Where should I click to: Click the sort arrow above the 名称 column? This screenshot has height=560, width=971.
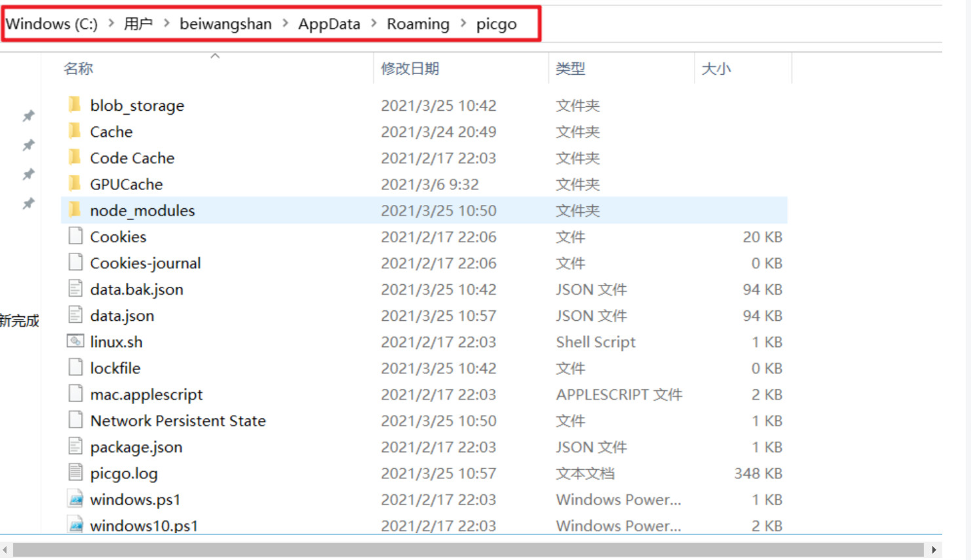tap(215, 56)
